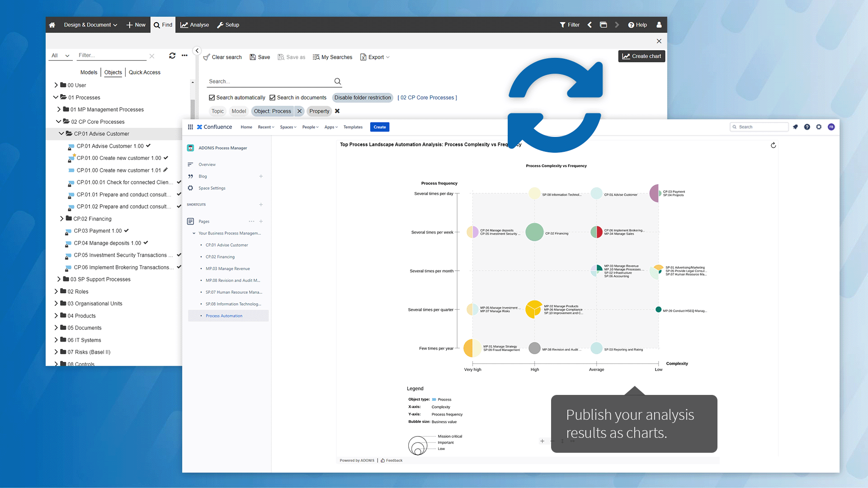This screenshot has height=488, width=868.
Task: Click Confluence notifications icon
Action: tap(795, 127)
